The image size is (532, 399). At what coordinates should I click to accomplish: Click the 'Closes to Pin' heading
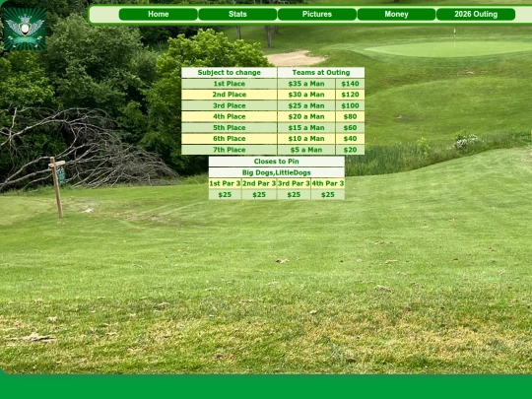[x=277, y=162]
